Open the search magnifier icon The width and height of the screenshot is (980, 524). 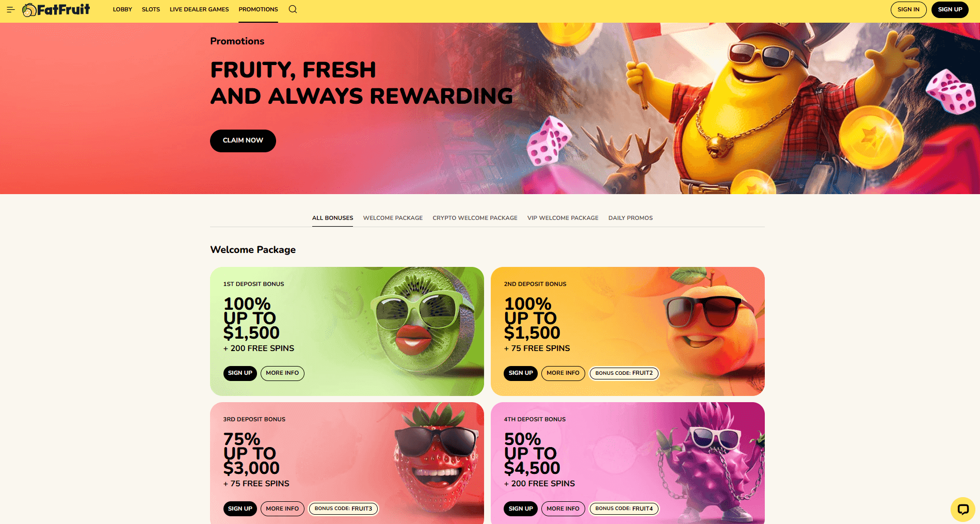(x=293, y=9)
